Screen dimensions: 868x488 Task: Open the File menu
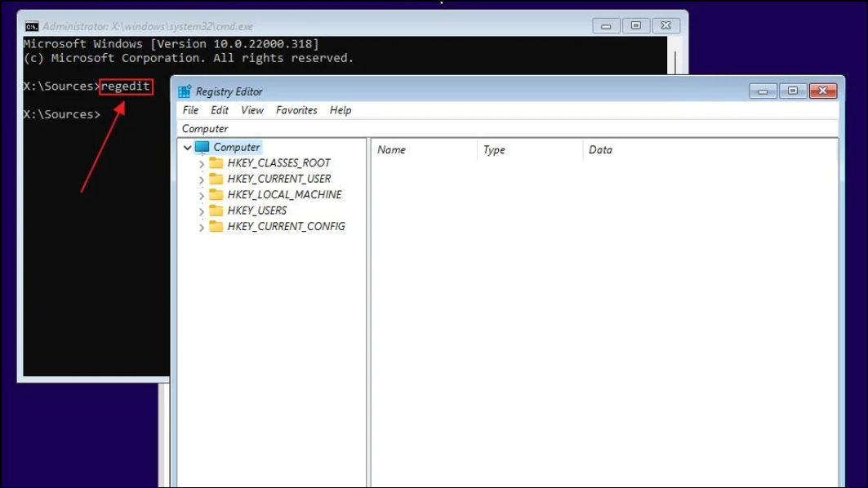189,110
